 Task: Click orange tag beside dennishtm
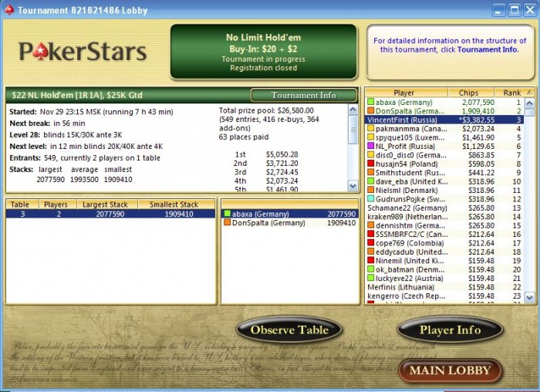pos(371,225)
